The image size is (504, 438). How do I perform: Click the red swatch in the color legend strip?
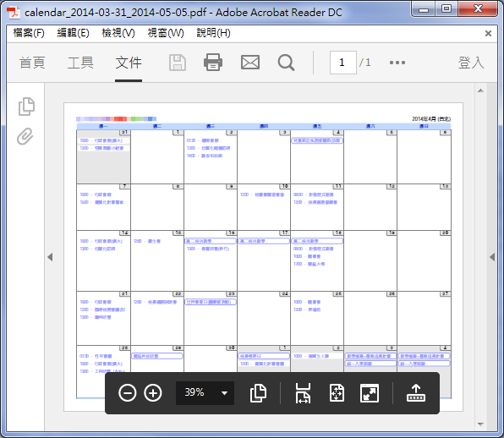pyautogui.click(x=120, y=119)
